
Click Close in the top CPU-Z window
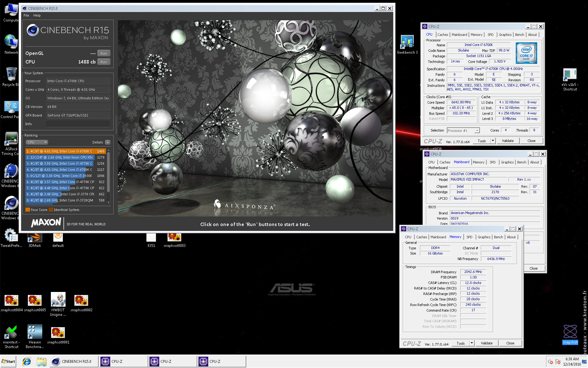(531, 141)
